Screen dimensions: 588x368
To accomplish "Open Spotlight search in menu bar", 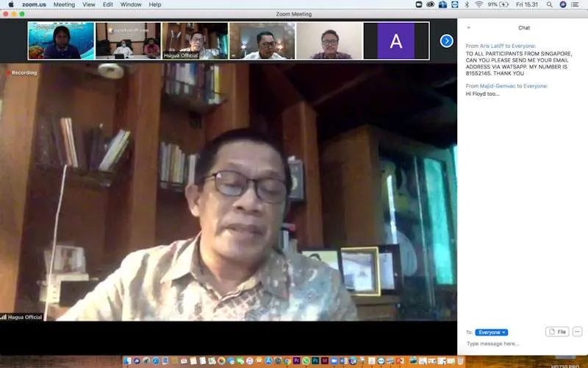I will (549, 4).
